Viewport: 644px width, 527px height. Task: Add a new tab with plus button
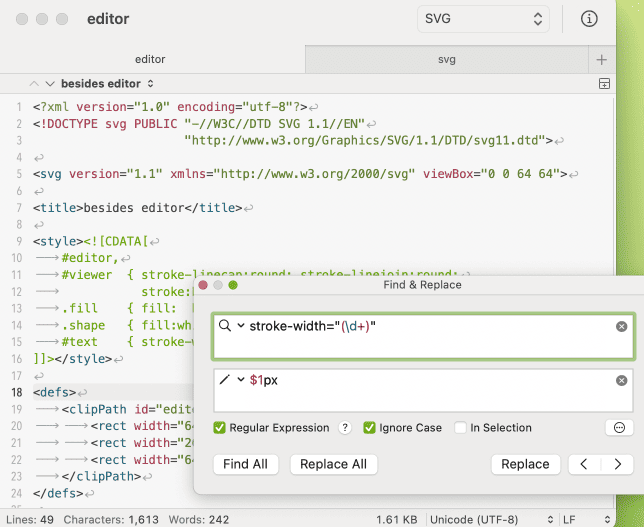[602, 60]
